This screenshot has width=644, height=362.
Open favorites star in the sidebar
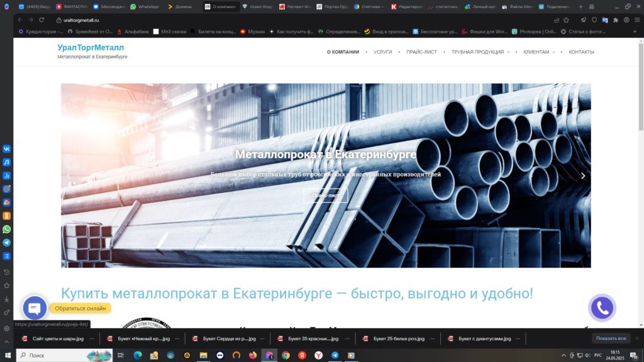6,286
